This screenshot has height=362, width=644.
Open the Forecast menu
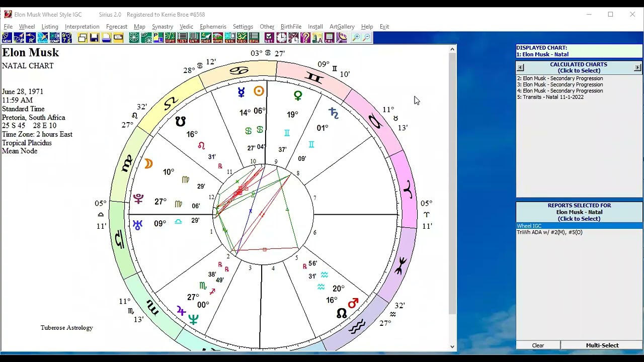click(x=117, y=27)
